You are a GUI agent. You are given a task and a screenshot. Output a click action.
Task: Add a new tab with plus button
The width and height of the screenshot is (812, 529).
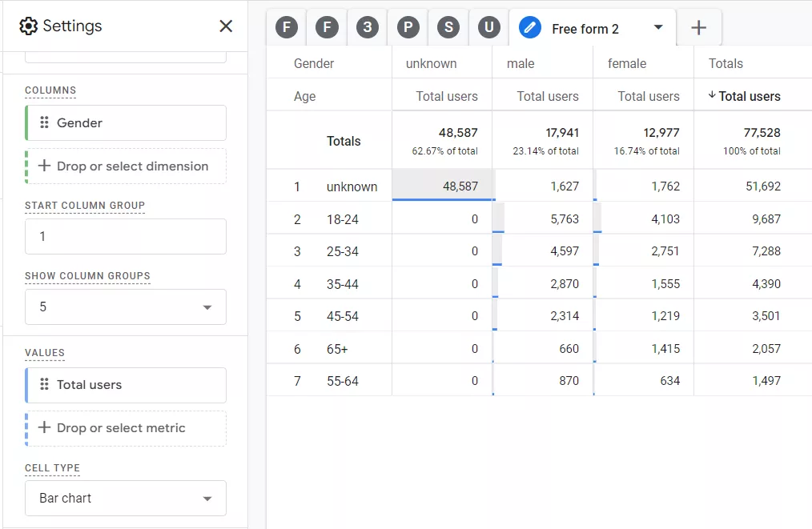tap(698, 27)
